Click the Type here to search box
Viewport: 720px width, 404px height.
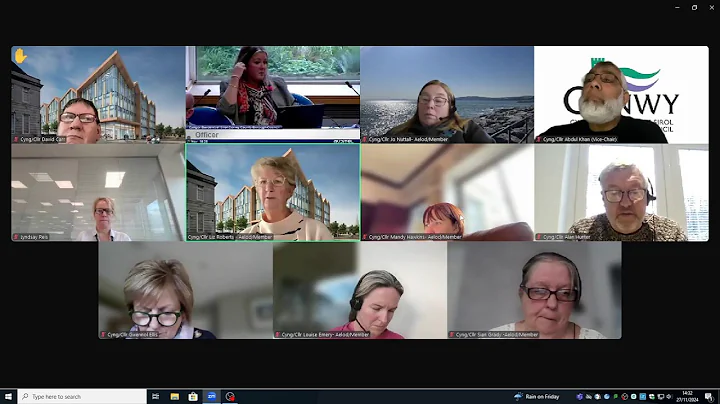(82, 396)
